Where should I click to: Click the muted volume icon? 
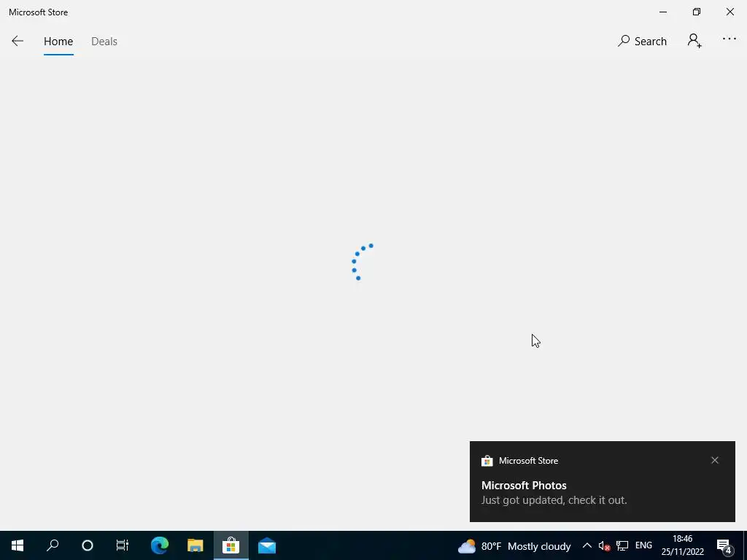pos(604,545)
